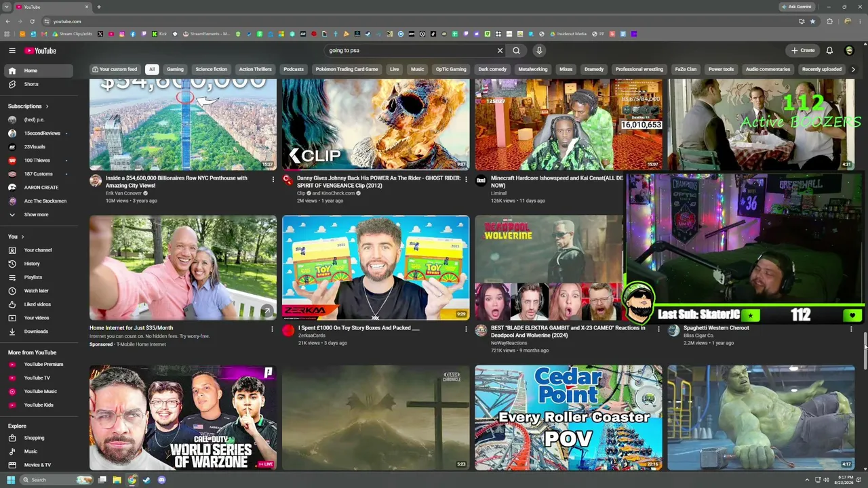Click the Windows taskbar Search box
Screen dimensions: 868x488
[57, 480]
